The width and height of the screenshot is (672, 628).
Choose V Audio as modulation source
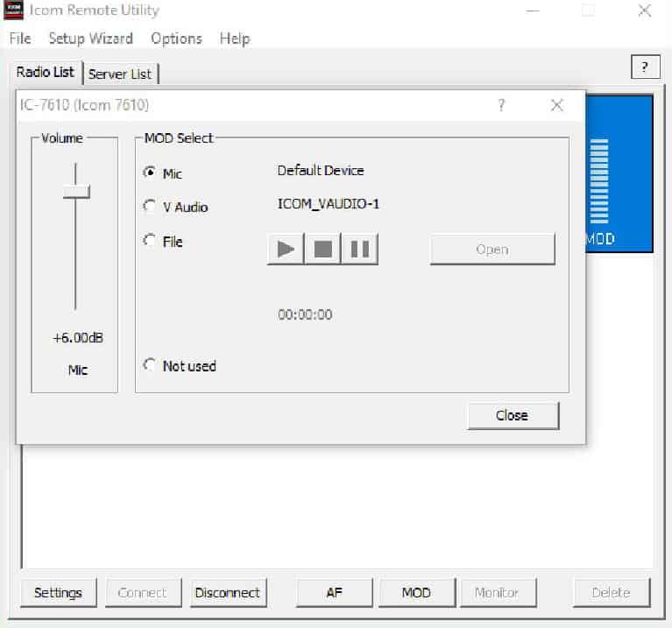click(x=150, y=207)
